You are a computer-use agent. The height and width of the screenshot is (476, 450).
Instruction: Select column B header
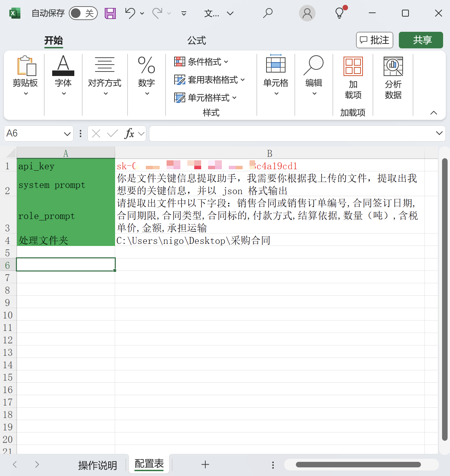pos(270,153)
